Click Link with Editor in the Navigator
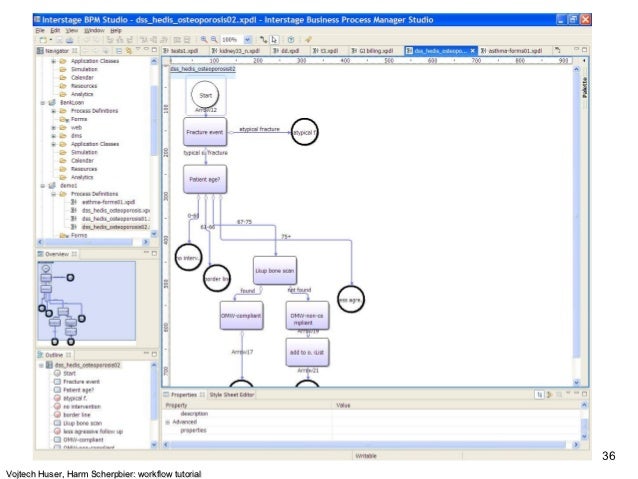The width and height of the screenshot is (638, 479). 129,50
